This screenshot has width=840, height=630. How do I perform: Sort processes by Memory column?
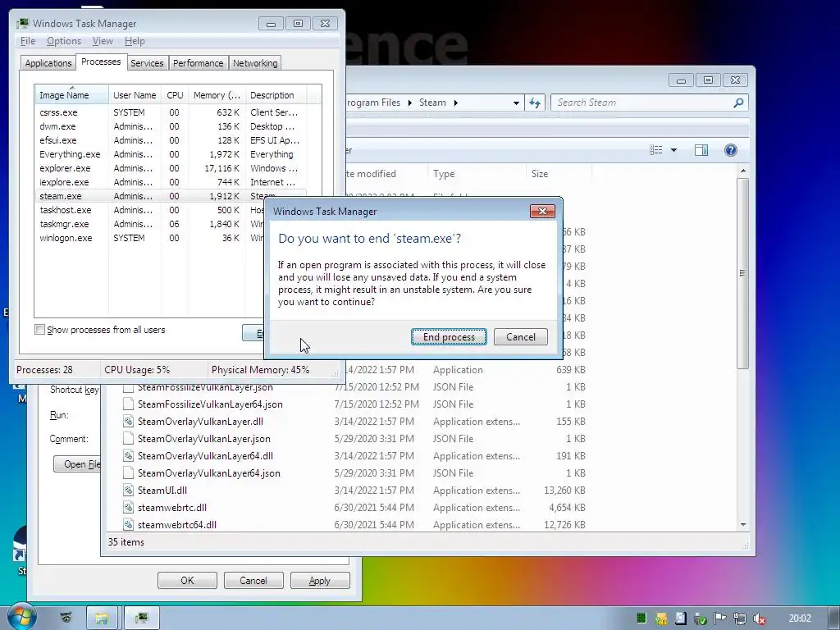coord(217,95)
